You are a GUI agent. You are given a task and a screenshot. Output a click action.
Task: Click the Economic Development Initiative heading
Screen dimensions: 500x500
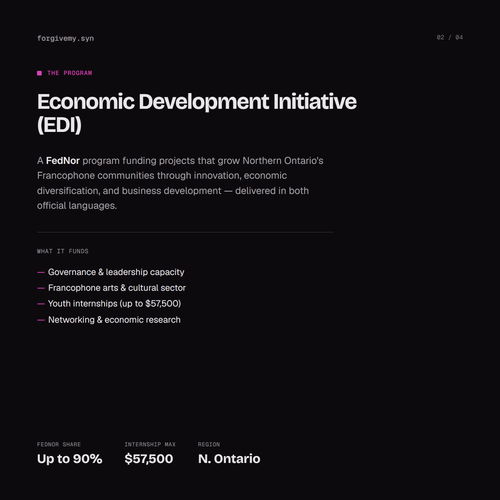(197, 113)
